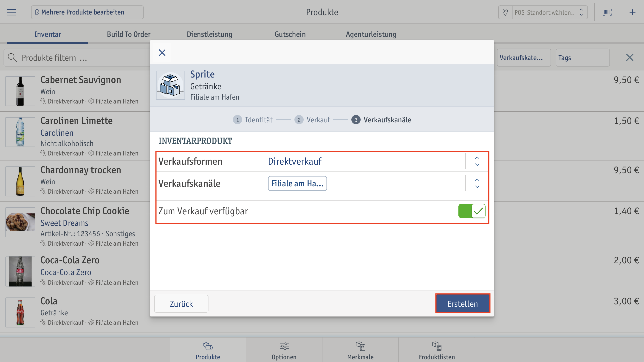Click the Carolinen brand link

pos(57,133)
